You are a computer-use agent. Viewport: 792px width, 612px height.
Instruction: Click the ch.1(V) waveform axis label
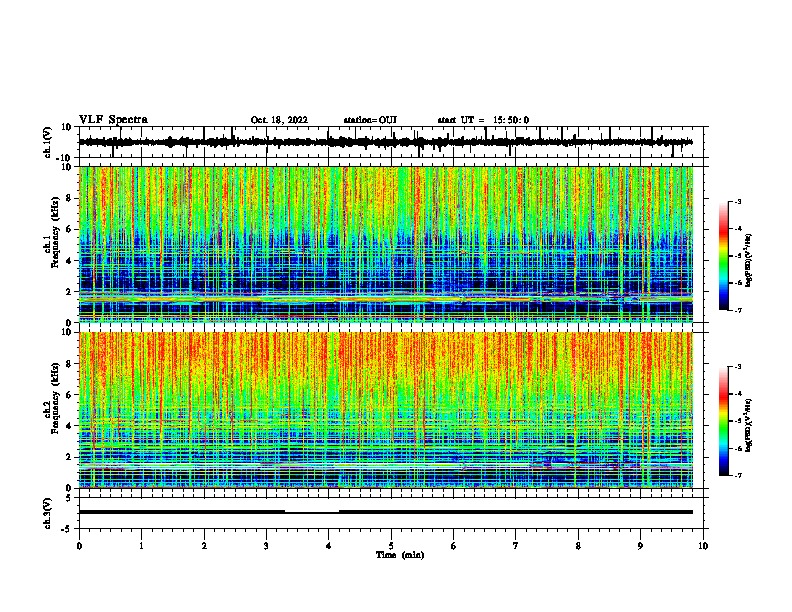(x=48, y=142)
